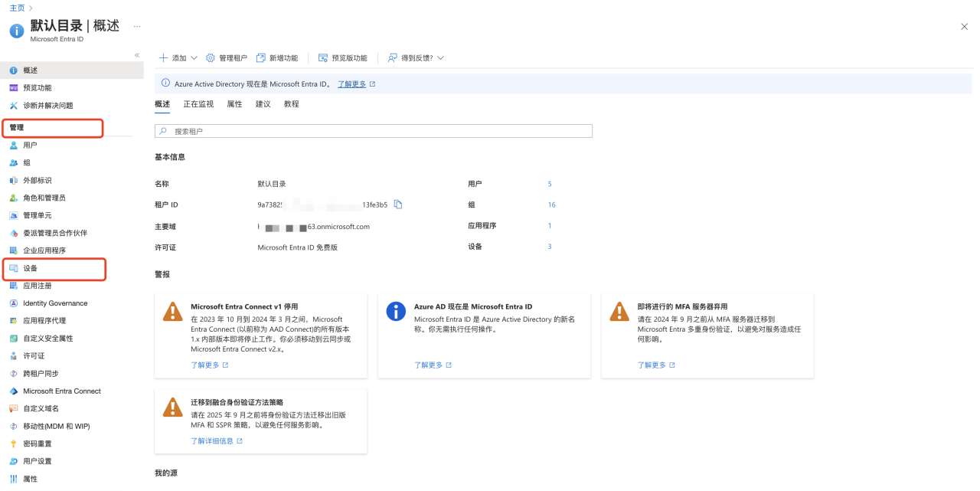
Task: Go to 应用程序代理 in sidebar
Action: click(x=44, y=321)
